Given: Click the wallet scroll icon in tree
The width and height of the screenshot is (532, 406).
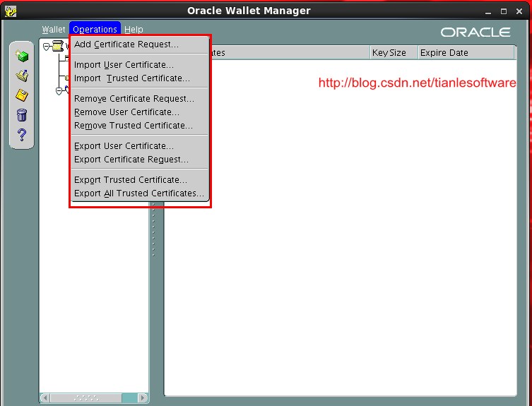Looking at the screenshot, I should pyautogui.click(x=58, y=46).
